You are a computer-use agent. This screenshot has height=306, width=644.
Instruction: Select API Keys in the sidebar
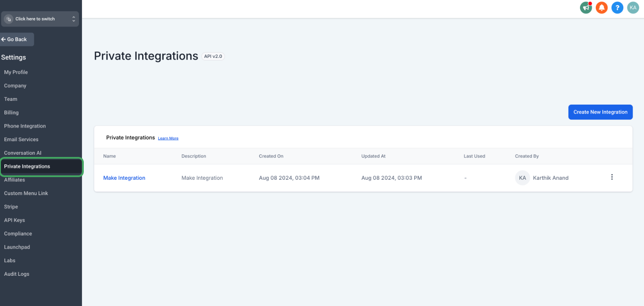(14, 220)
